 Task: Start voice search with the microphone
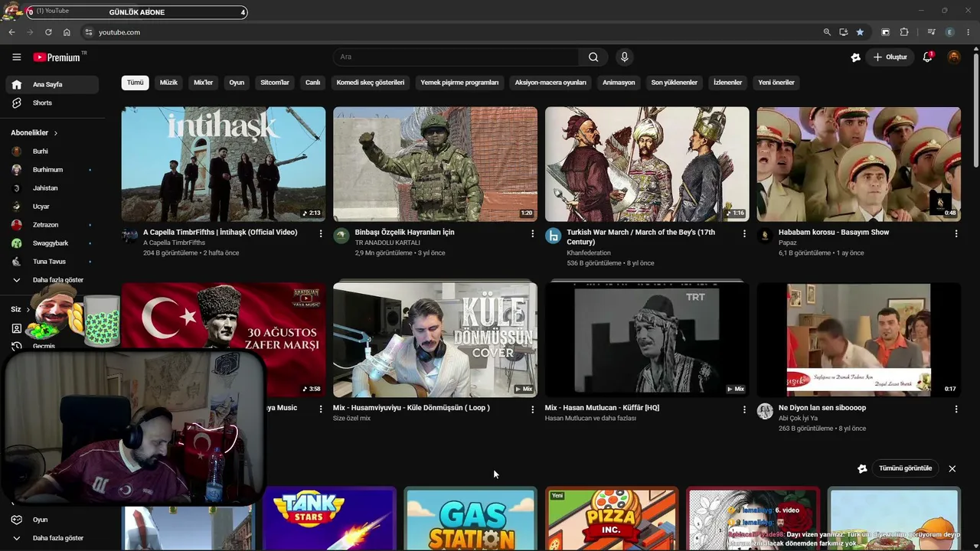[625, 57]
